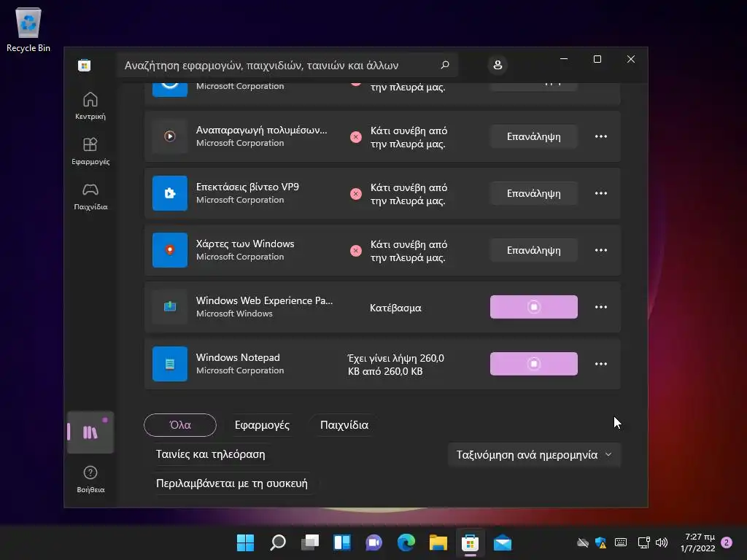Click the Microsoft Store taskbar icon
The width and height of the screenshot is (747, 560).
click(x=470, y=542)
